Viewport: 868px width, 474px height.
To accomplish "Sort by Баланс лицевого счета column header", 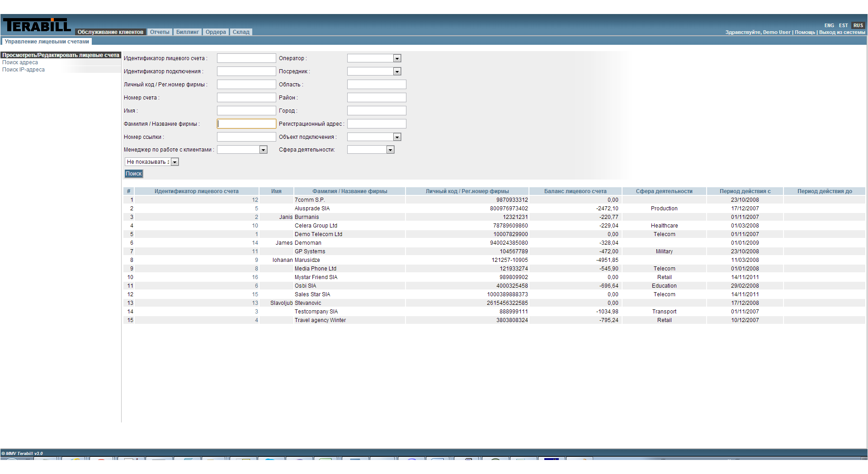I will [x=575, y=191].
